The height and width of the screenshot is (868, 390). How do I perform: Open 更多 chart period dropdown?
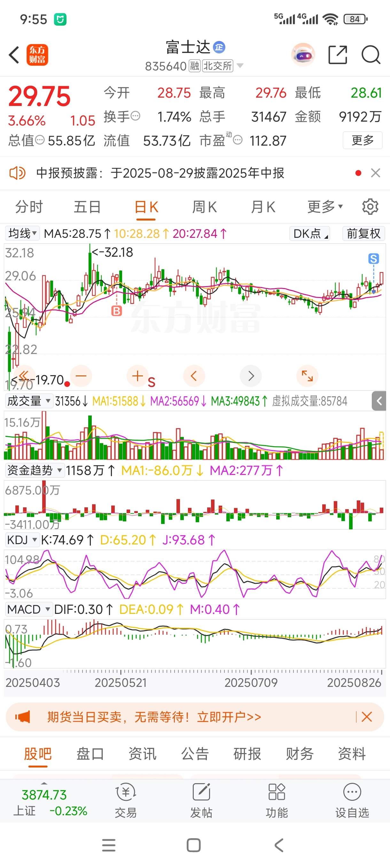pyautogui.click(x=325, y=206)
